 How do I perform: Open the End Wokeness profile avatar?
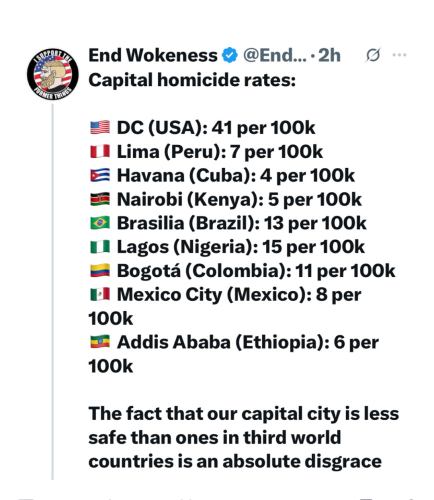[53, 74]
